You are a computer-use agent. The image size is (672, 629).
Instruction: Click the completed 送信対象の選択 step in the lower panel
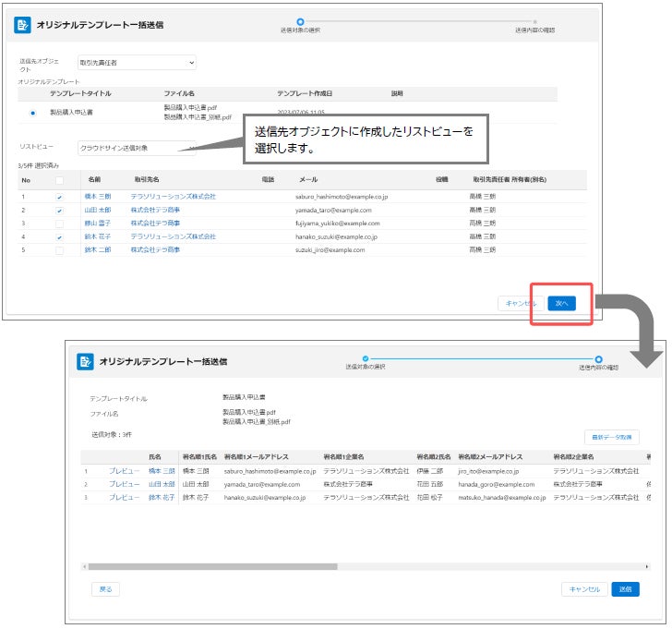point(366,358)
